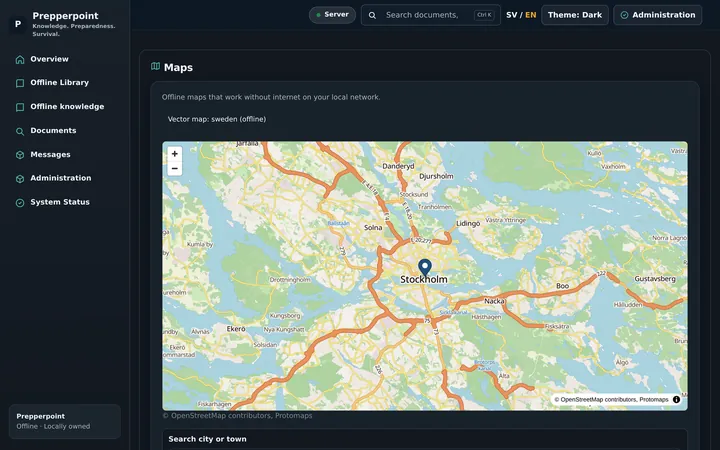Click the System Status checkmark icon
The image size is (720, 450).
[x=20, y=202]
